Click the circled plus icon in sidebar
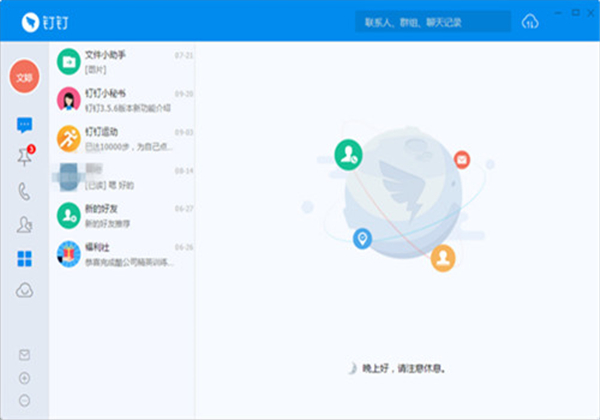The image size is (600, 420). pos(24,378)
